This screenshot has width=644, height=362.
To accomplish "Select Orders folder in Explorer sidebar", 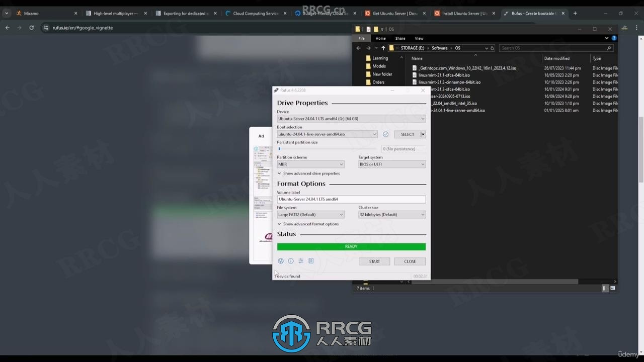I will point(378,82).
